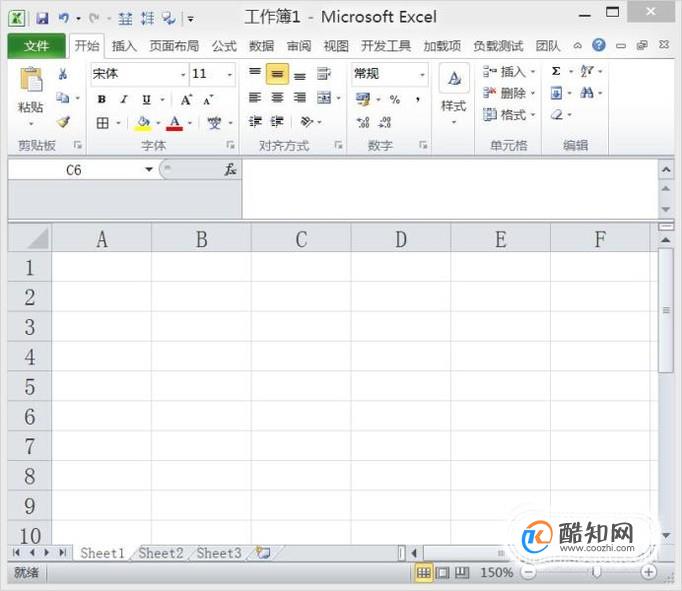Image resolution: width=682 pixels, height=591 pixels.
Task: Switch to the 开发工具 ribbon tab
Action: coord(386,46)
